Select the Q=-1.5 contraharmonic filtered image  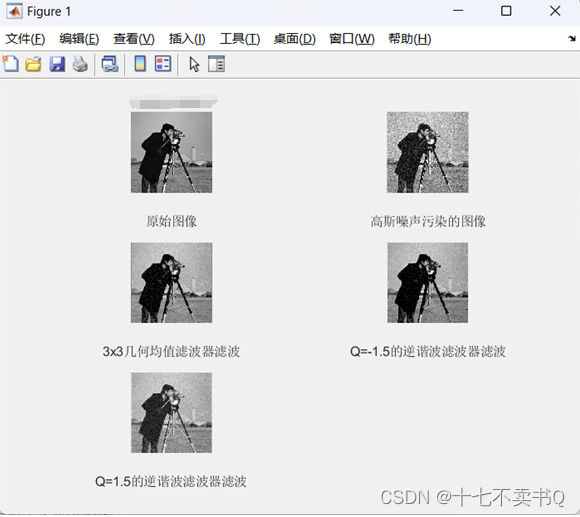click(428, 283)
